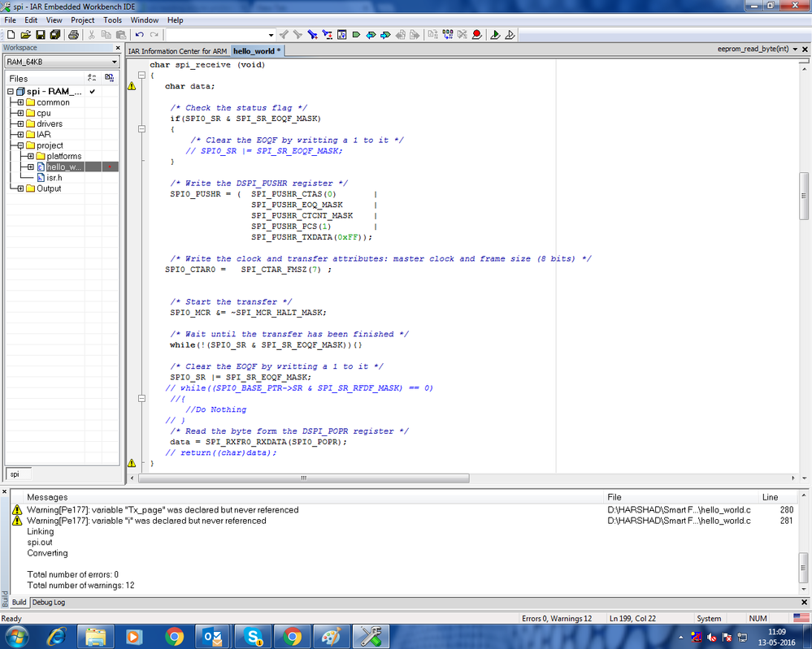
Task: Save the current file with floppy icon
Action: (x=40, y=35)
